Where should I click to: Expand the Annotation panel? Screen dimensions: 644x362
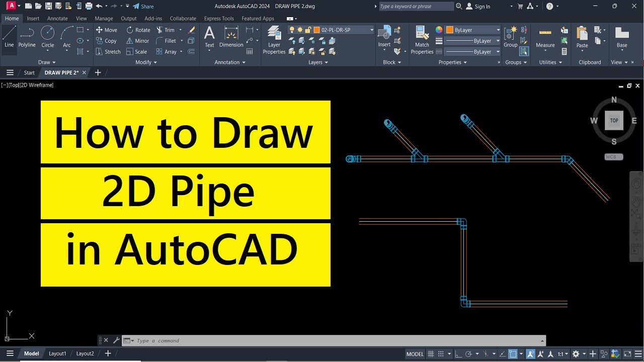[230, 62]
